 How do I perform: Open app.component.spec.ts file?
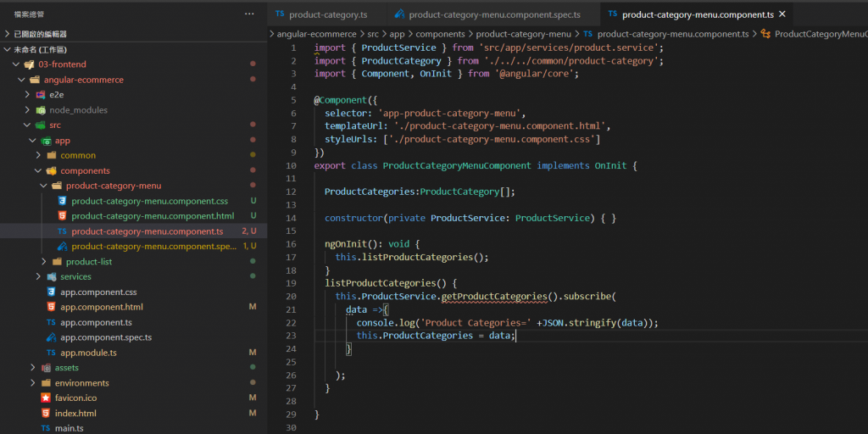[x=106, y=337]
